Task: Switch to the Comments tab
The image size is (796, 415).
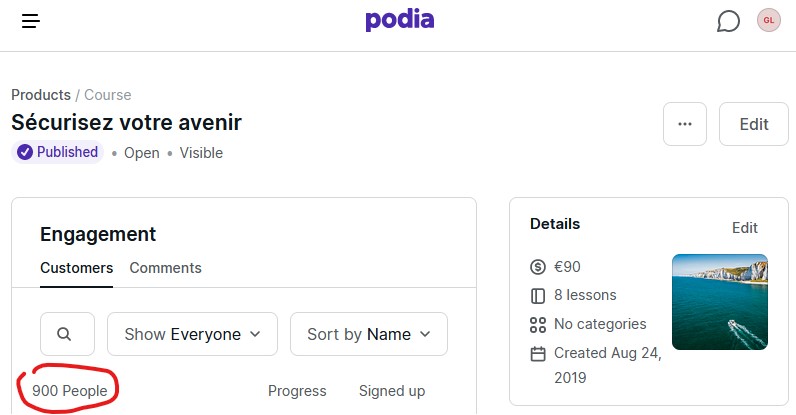Action: click(x=165, y=268)
